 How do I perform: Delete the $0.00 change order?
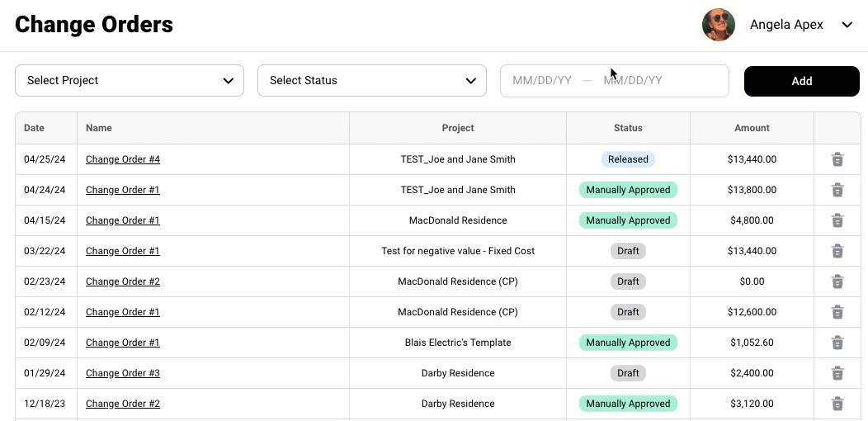[x=837, y=281]
